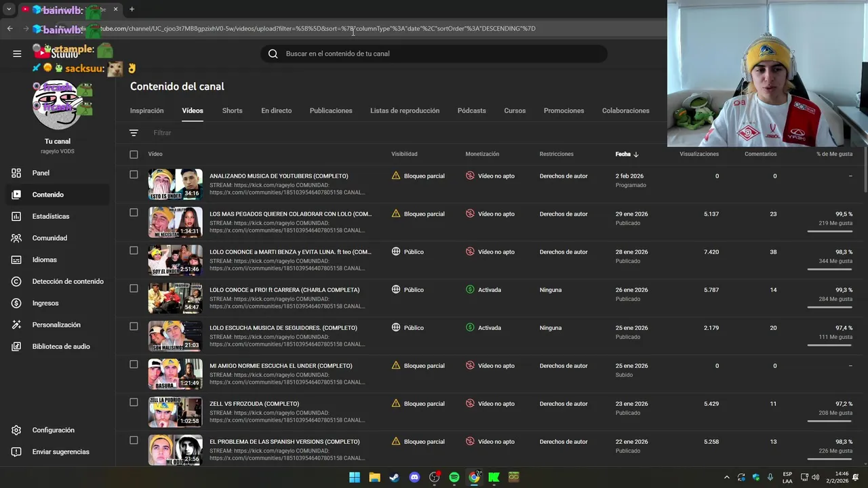Open thumbnail of ANALIZANDO MUSICA DE YOUTUBERS
Screen dimensions: 868x488
175,184
